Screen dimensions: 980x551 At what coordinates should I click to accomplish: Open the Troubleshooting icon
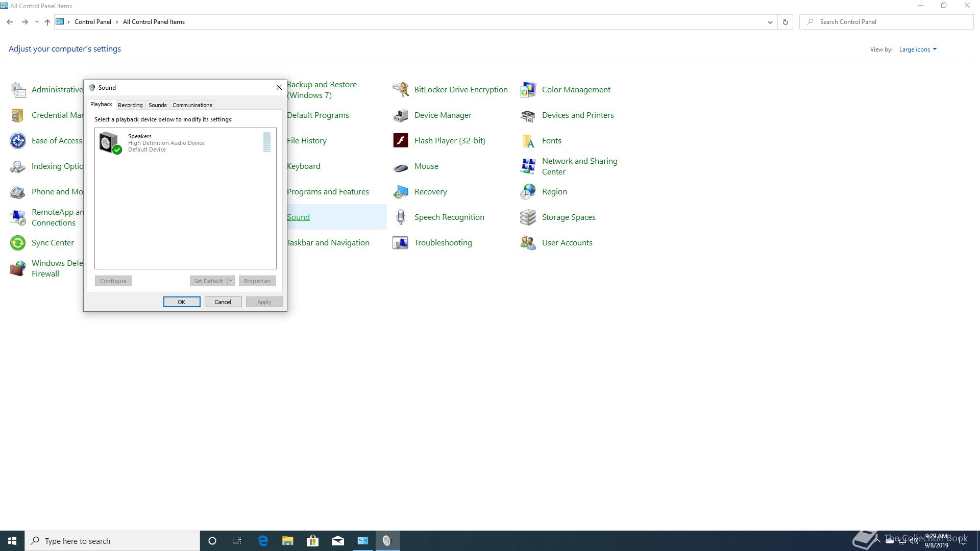(401, 243)
